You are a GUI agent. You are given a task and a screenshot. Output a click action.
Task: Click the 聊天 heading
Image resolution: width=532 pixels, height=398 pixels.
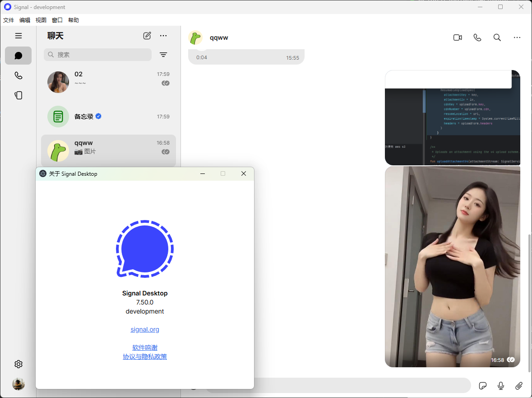click(x=56, y=36)
